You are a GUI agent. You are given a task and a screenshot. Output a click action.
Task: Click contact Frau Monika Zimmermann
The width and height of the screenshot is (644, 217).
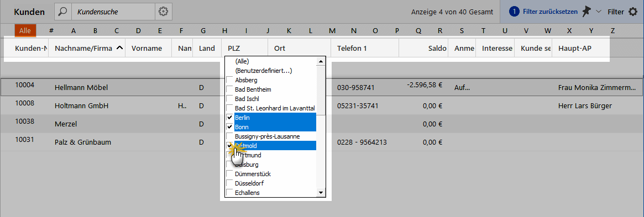(x=598, y=87)
